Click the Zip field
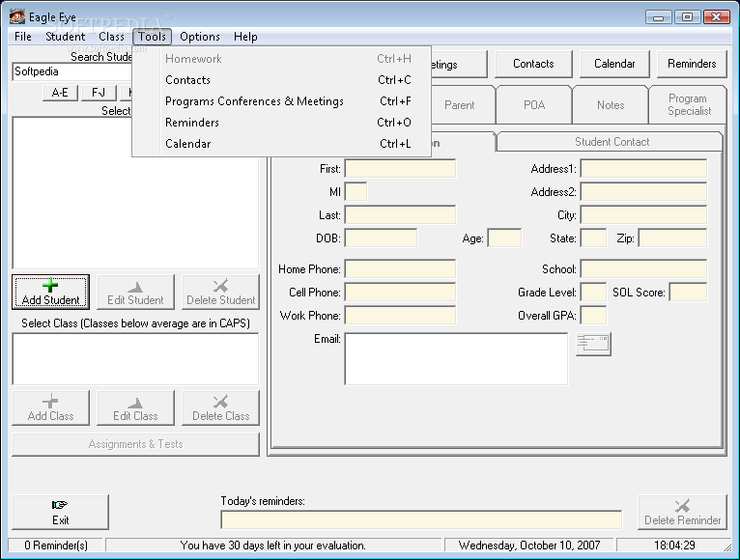The image size is (740, 560). coord(672,238)
